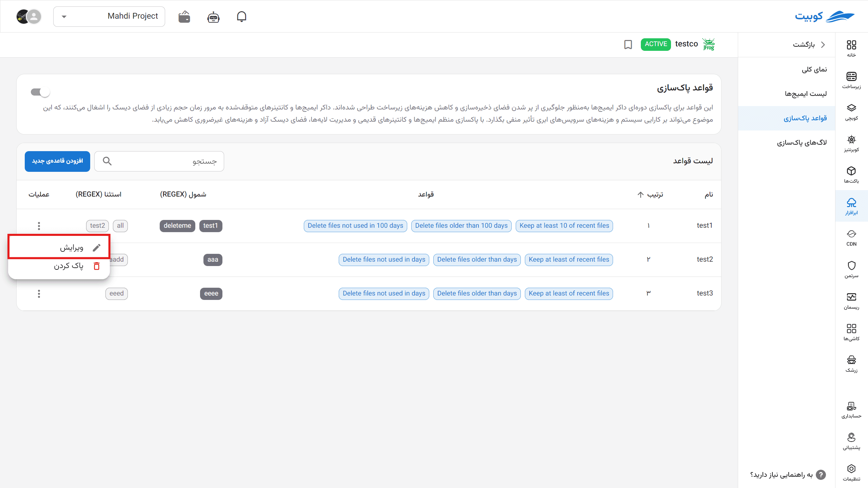Open the wallet icon in header
The width and height of the screenshot is (868, 488).
(x=184, y=16)
